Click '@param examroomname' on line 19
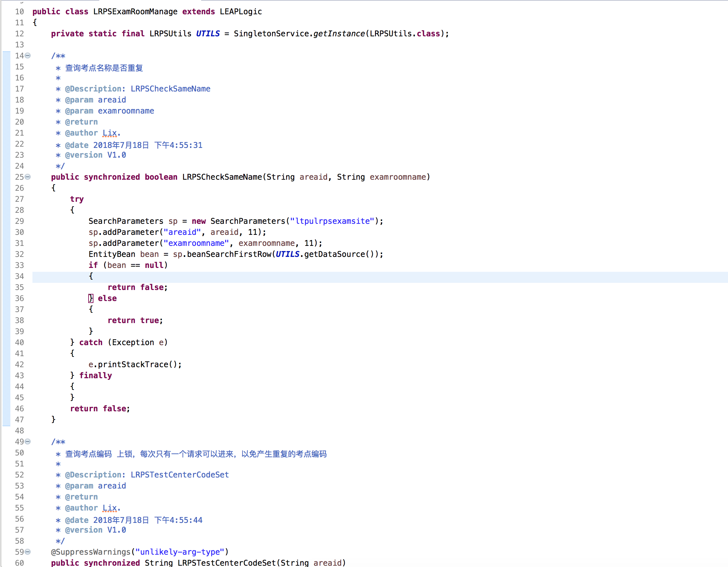 110,111
